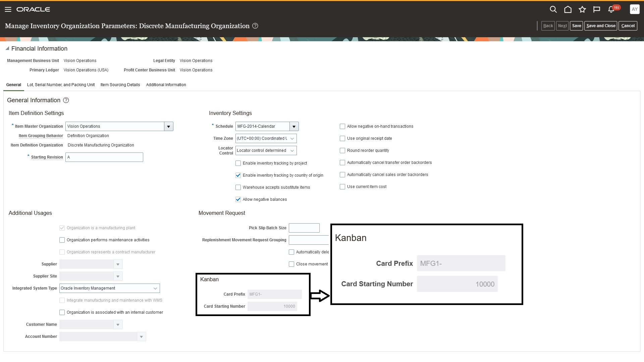Open the Additional Information tab
Screen dimensions: 644x362
tap(166, 85)
